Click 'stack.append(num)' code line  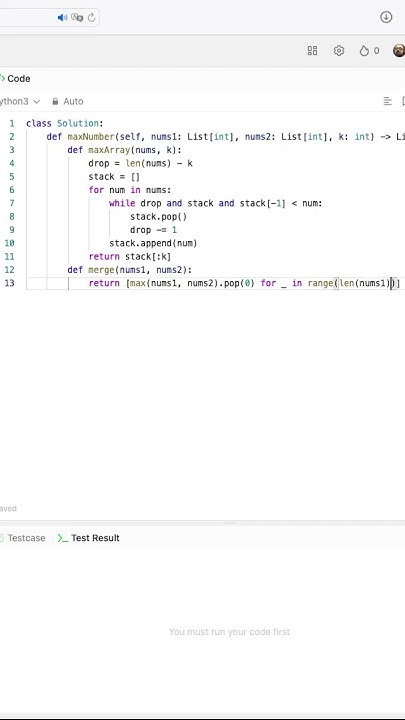click(x=153, y=243)
